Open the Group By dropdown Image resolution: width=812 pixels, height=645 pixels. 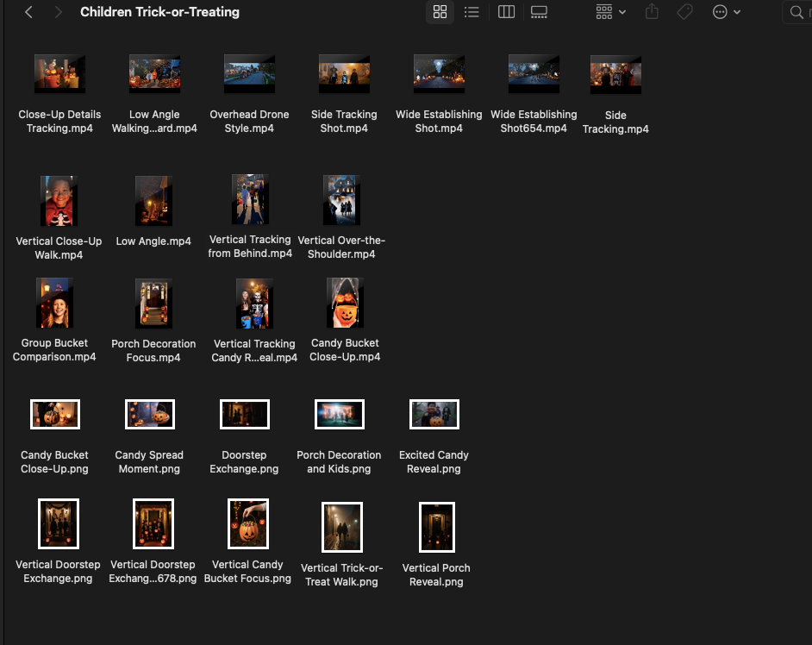tap(610, 12)
